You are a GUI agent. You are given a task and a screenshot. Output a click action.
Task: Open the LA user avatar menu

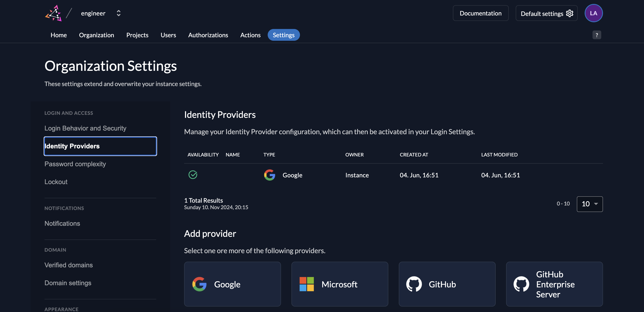click(x=594, y=13)
